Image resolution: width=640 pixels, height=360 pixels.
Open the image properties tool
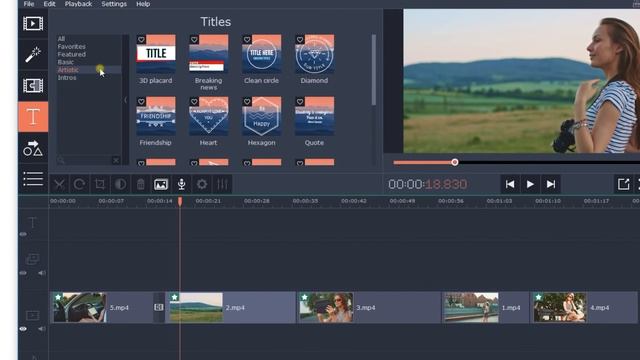(x=161, y=184)
